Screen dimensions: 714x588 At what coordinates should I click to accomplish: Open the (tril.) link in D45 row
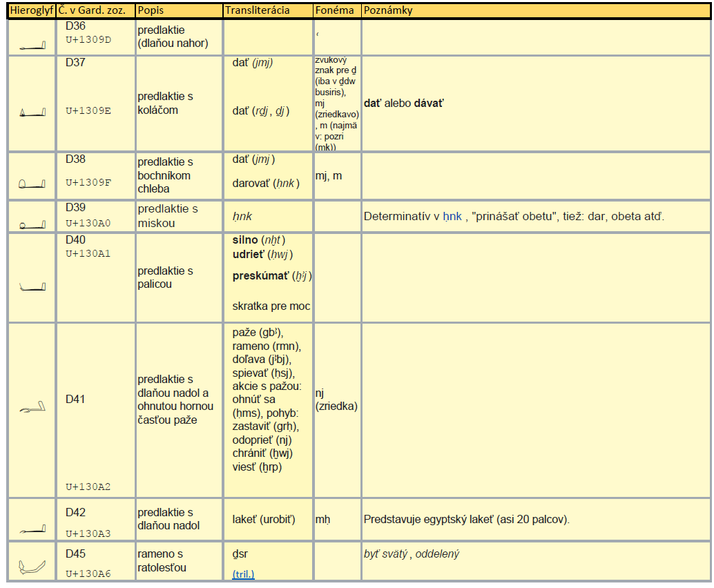(x=243, y=574)
